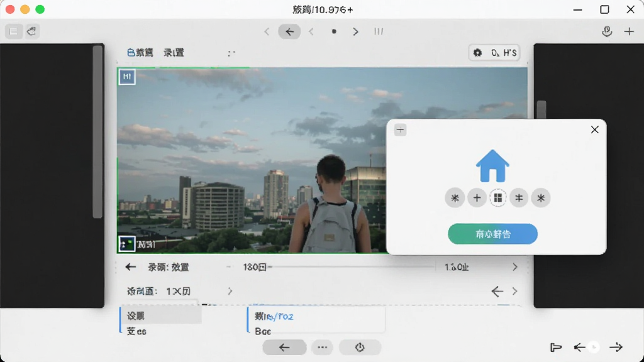644x362 pixels.
Task: Click the right chevron beside that "1X" row arrow
Action: pyautogui.click(x=514, y=292)
